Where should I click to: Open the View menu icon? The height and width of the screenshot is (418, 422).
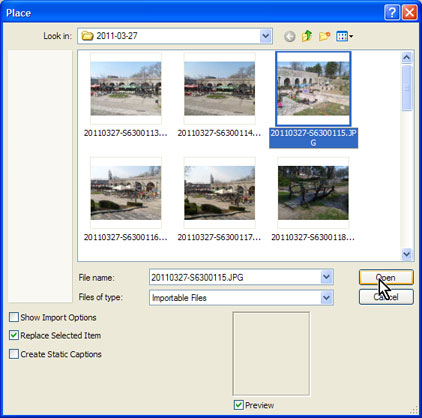(x=345, y=36)
